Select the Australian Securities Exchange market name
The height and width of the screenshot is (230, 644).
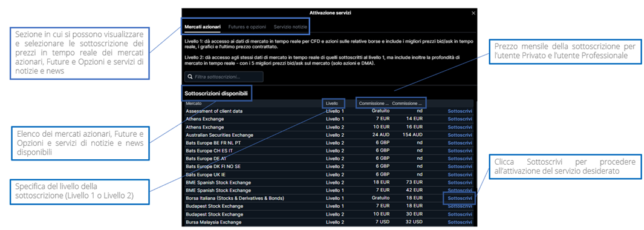pyautogui.click(x=220, y=135)
